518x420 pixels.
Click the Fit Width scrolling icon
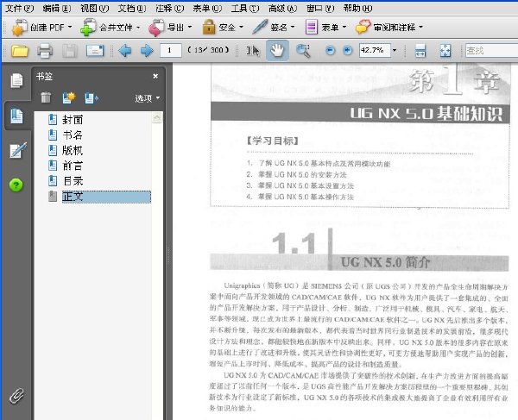(x=420, y=51)
